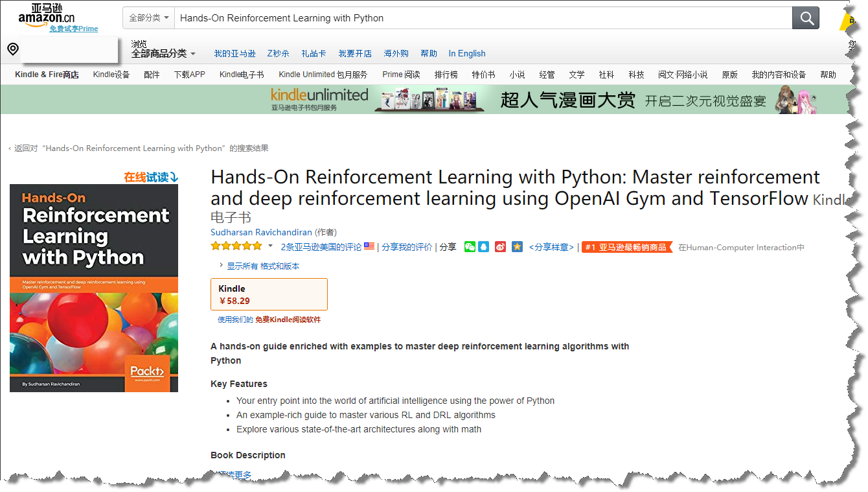Share the book via Weibo icon
Screen dimensions: 868x492
point(500,246)
